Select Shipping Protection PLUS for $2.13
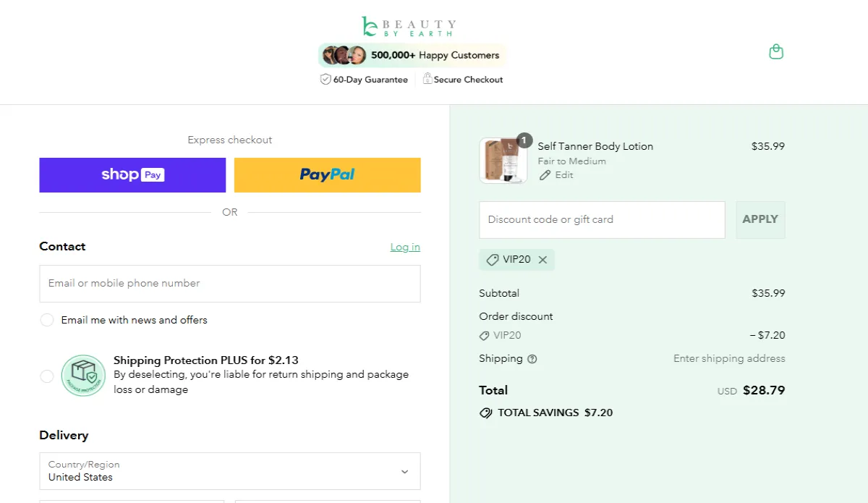Viewport: 868px width, 503px height. [47, 376]
